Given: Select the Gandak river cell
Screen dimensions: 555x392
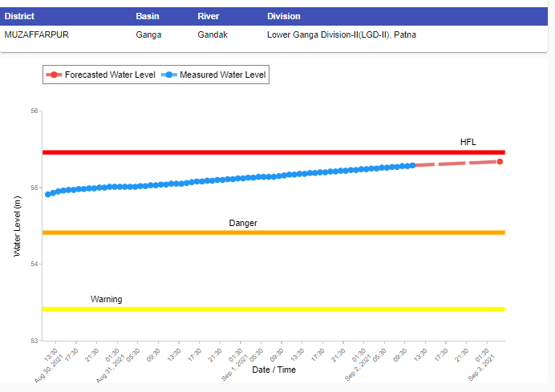Looking at the screenshot, I should 213,34.
